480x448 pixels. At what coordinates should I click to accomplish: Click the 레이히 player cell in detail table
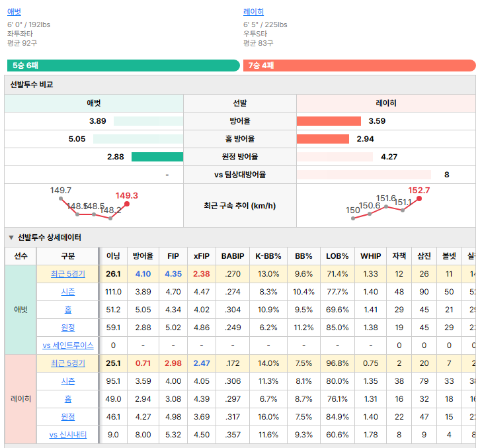pos(20,399)
